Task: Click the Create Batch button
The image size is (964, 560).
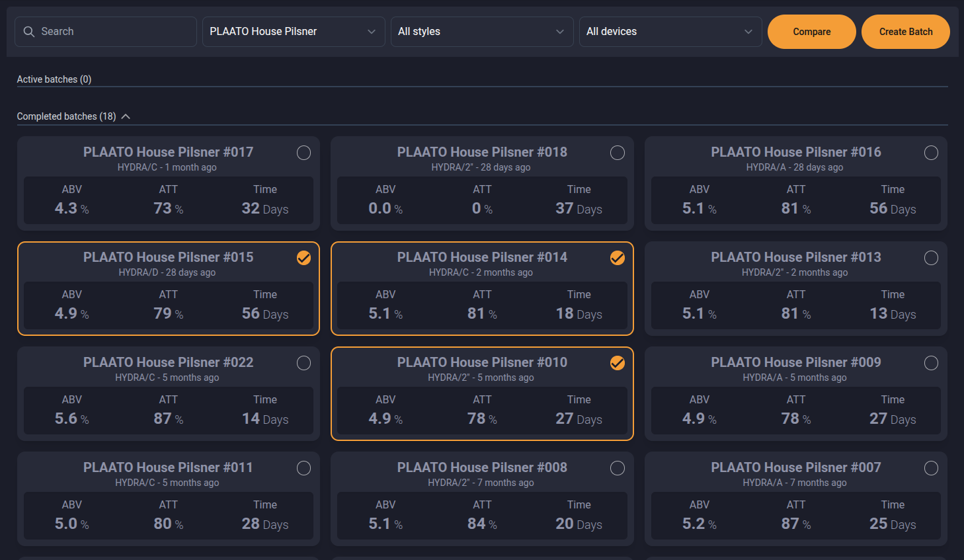Action: 905,32
